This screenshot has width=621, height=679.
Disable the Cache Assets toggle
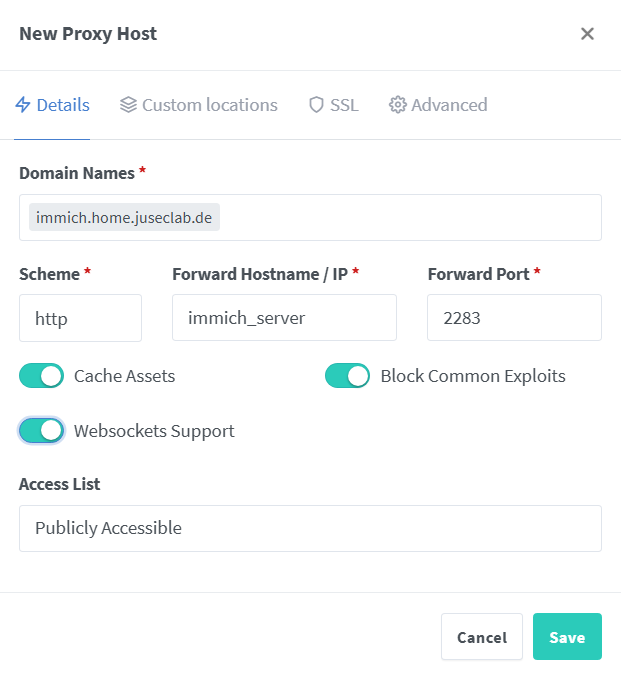42,375
